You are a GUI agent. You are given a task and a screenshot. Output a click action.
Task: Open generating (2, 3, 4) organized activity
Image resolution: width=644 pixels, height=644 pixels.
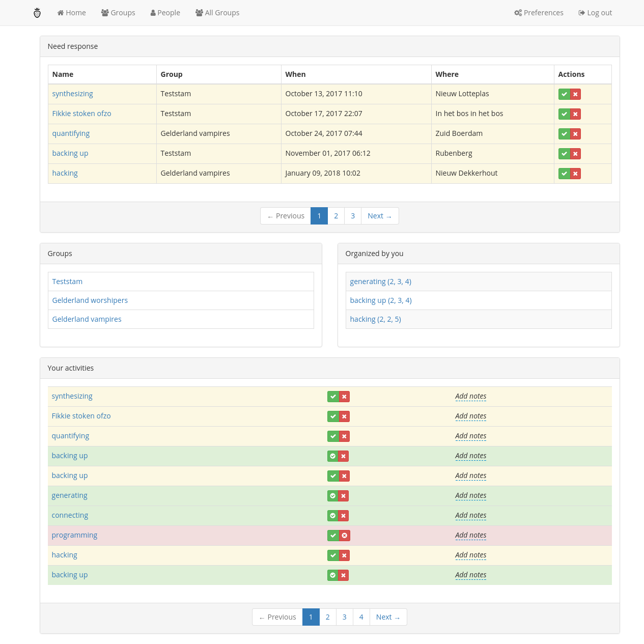click(380, 282)
